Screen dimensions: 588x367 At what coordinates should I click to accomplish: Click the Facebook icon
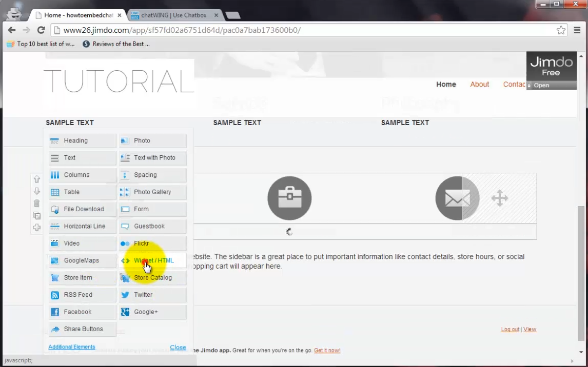point(55,312)
